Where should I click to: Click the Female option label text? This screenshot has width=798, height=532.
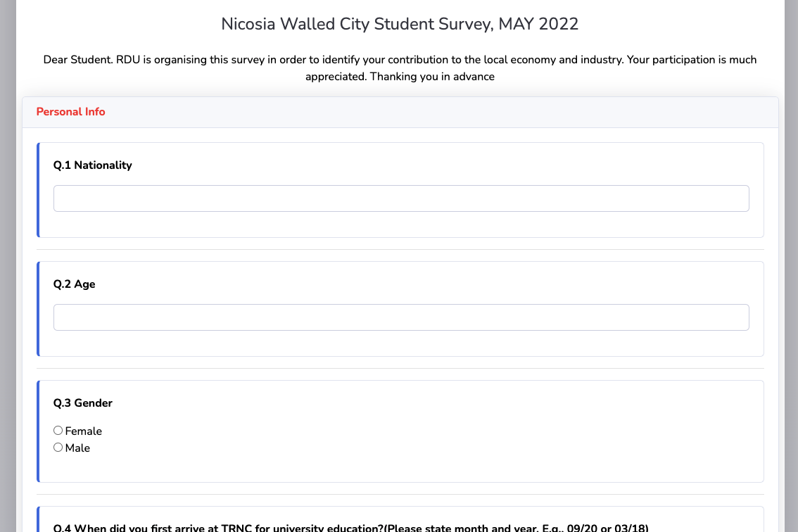point(84,431)
